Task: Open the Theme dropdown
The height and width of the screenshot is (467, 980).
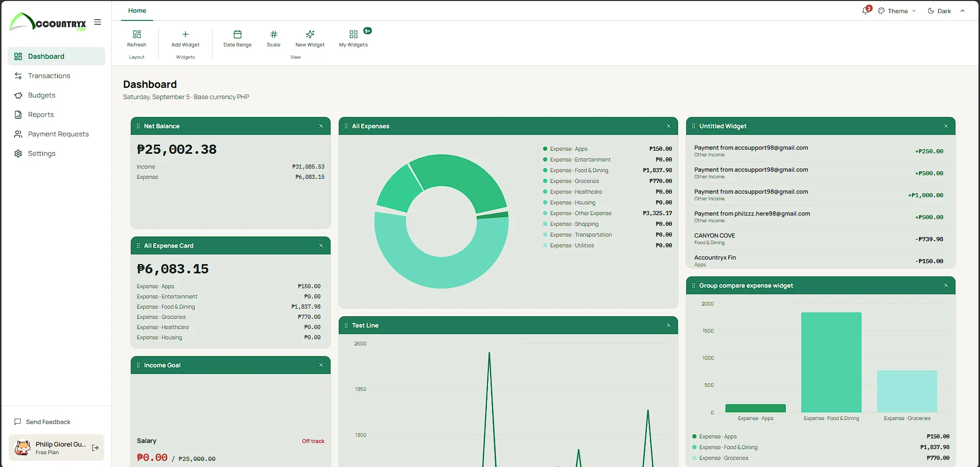Action: (897, 11)
